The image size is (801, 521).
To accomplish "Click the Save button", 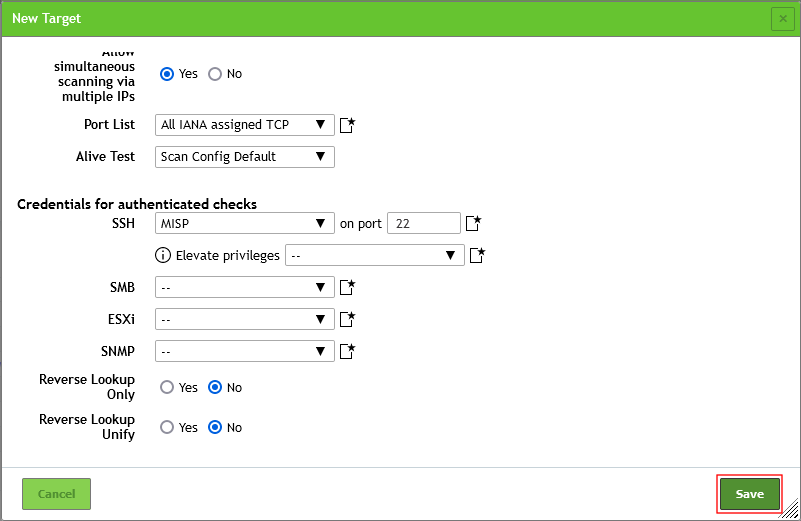I will pos(749,494).
